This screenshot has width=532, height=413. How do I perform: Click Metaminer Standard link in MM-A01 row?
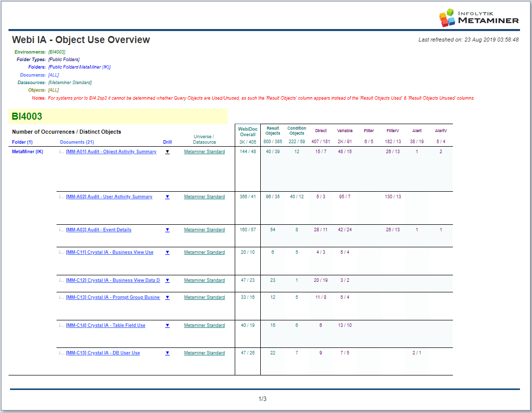(204, 152)
